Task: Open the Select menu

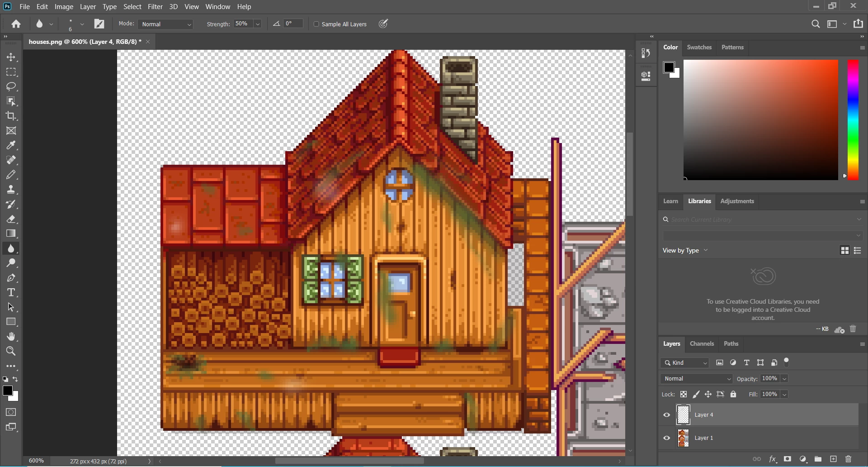Action: point(132,7)
